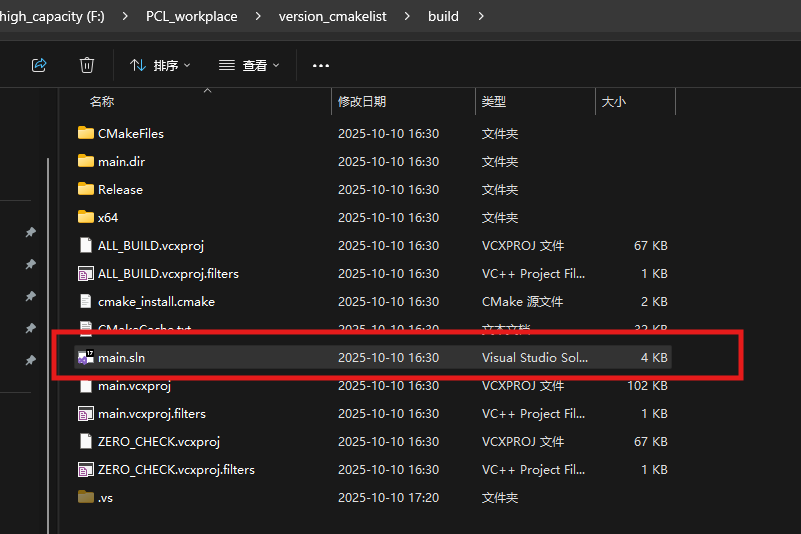Select the CMakeFiles folder icon
The height and width of the screenshot is (534, 801).
pos(86,133)
